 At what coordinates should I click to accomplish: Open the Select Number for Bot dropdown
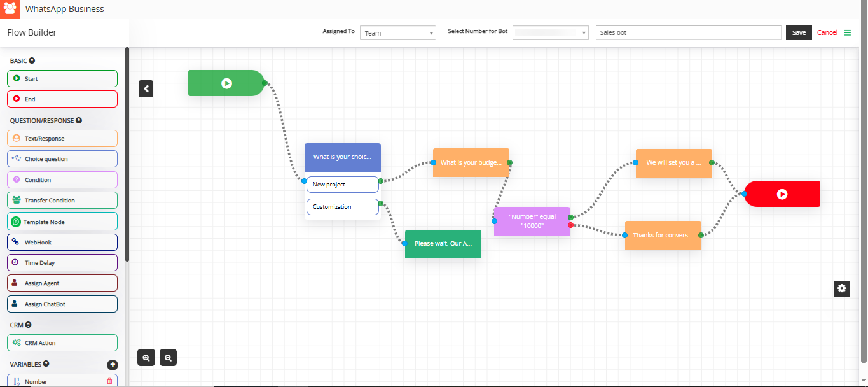click(x=551, y=33)
